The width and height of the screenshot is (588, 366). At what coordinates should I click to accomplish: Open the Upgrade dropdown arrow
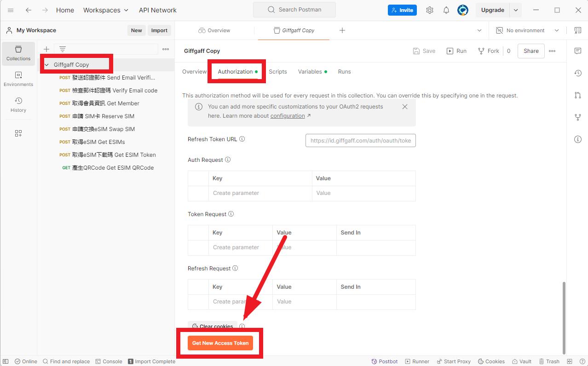coord(516,10)
